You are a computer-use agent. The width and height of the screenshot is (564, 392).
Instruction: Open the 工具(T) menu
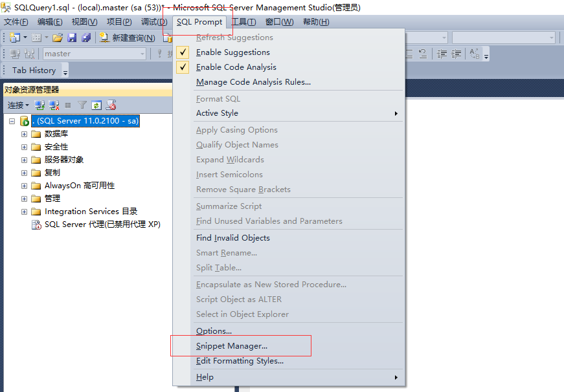click(243, 22)
